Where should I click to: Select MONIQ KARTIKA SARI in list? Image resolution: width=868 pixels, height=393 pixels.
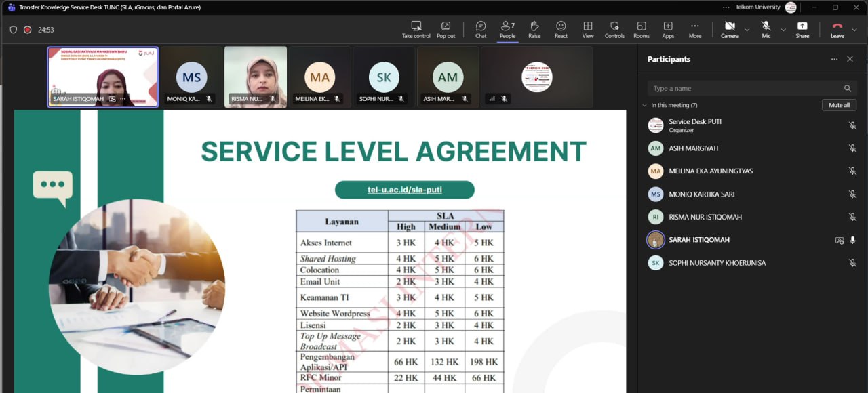click(x=751, y=194)
